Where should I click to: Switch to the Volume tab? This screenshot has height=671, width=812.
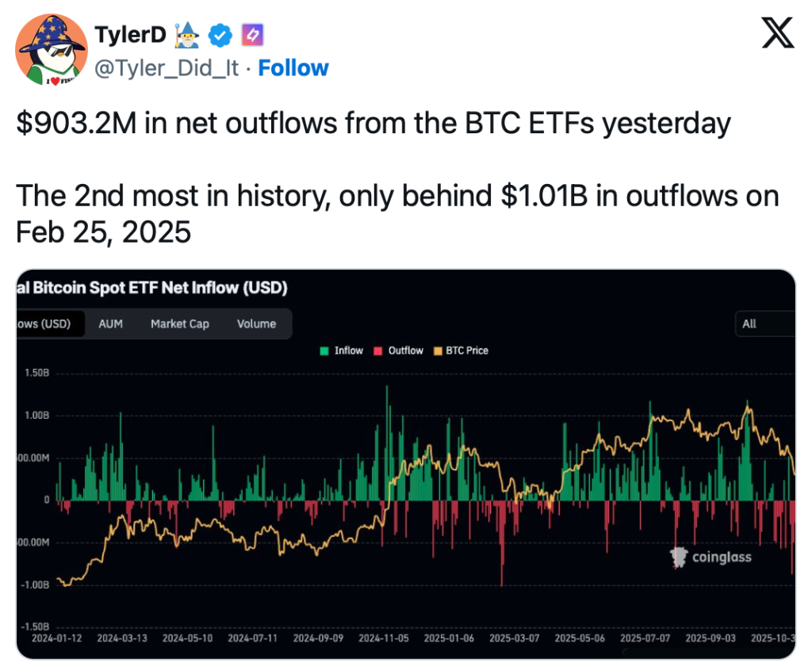pos(256,324)
